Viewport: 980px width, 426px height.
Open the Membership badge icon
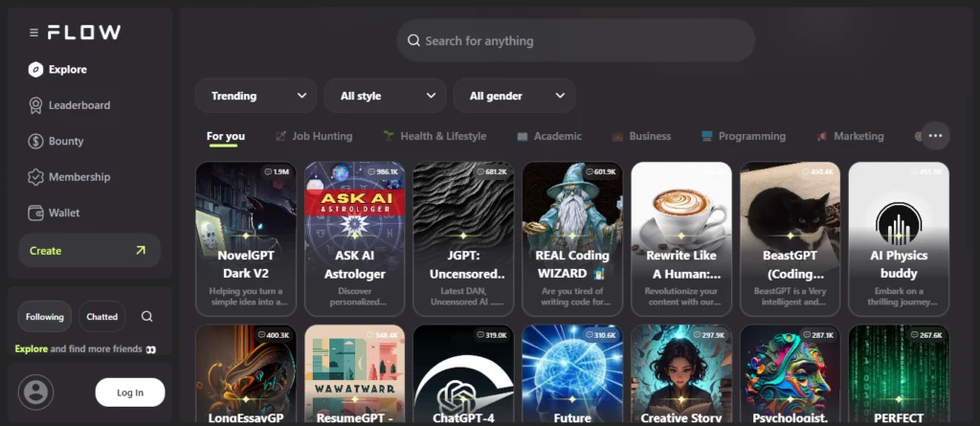(35, 177)
